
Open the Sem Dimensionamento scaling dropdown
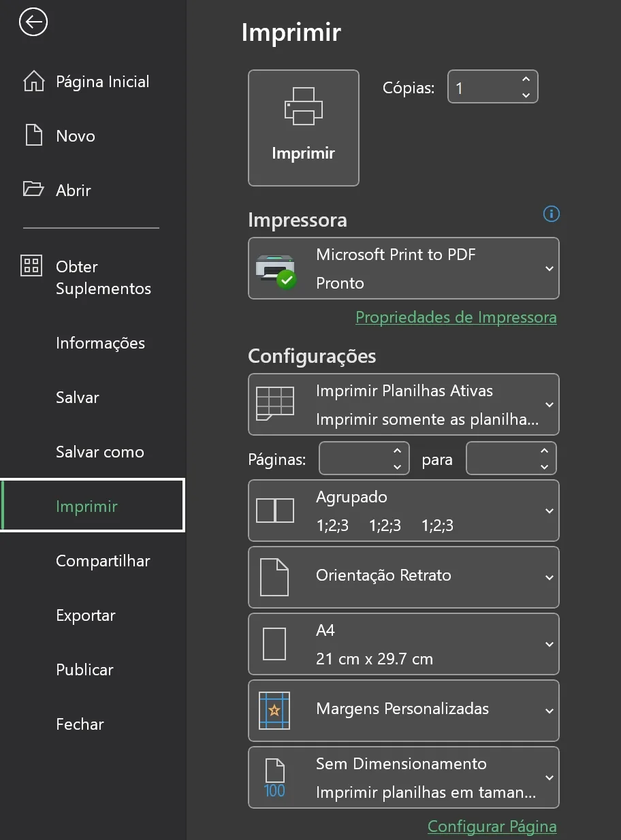549,777
